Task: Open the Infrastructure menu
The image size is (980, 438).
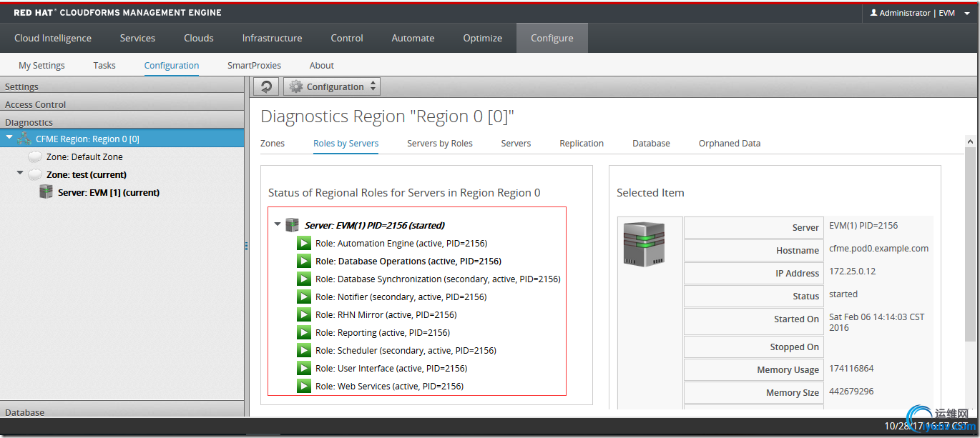Action: [x=272, y=38]
